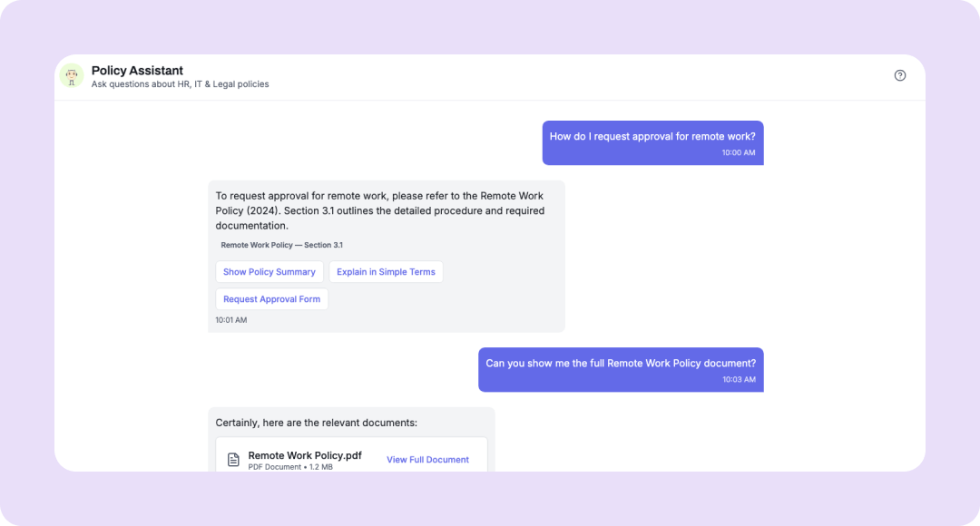Click the PDF document file icon

(x=233, y=460)
